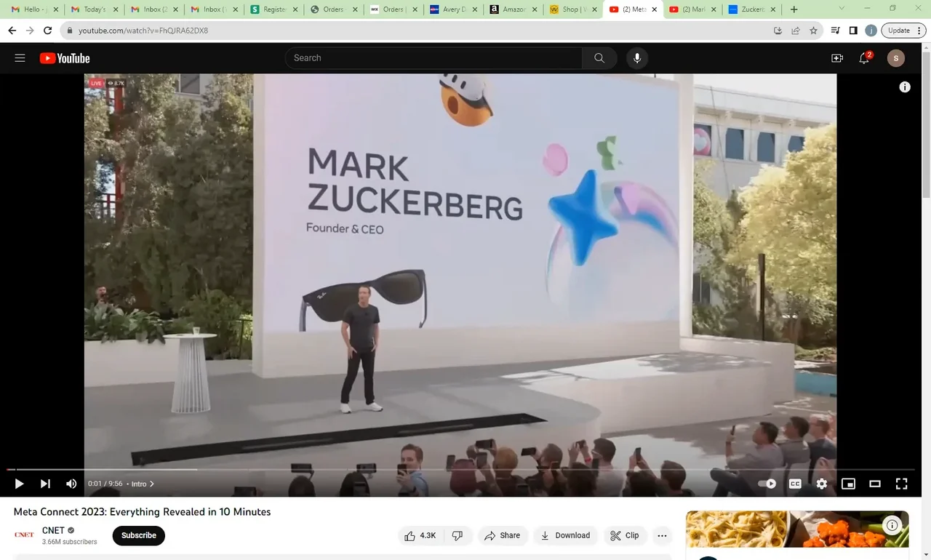Open the Chrome profile avatar

click(x=871, y=31)
